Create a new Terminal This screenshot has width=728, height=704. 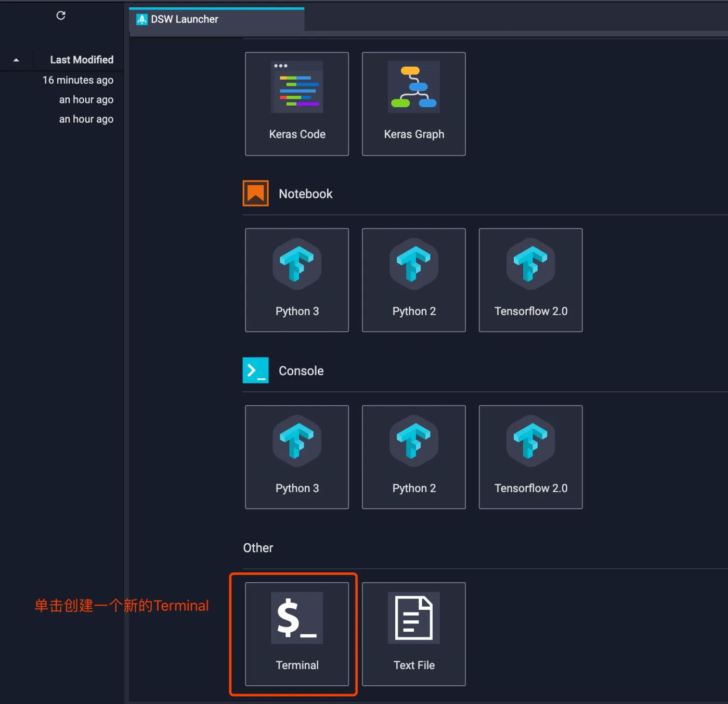pos(297,634)
